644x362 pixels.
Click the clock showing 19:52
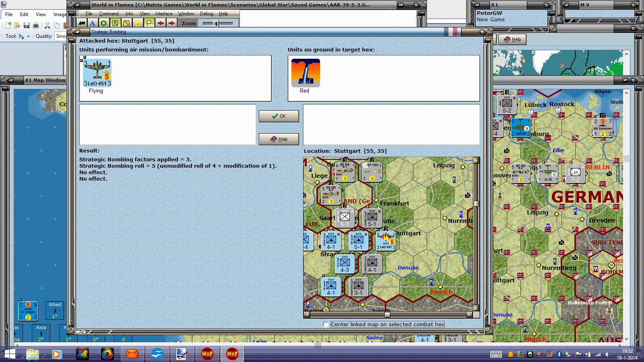pyautogui.click(x=627, y=351)
